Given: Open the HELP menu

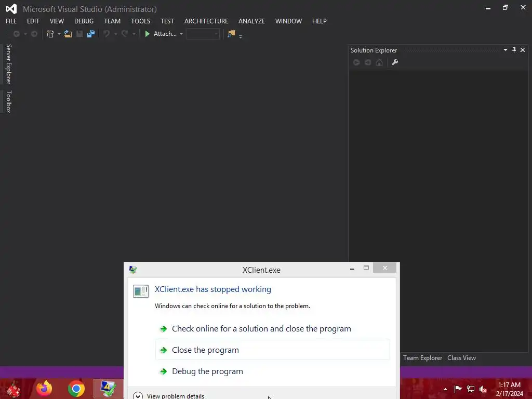Looking at the screenshot, I should click(320, 21).
